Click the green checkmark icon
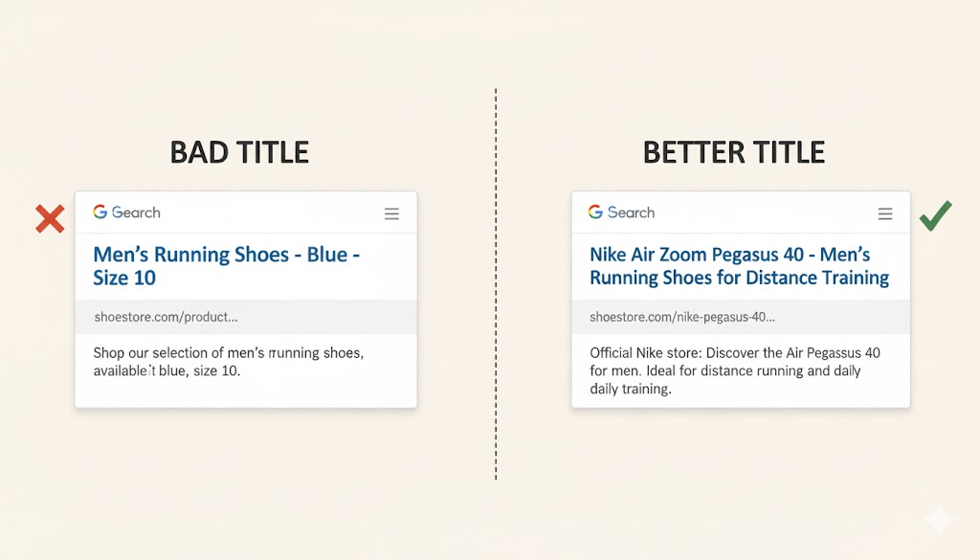The width and height of the screenshot is (980, 560). [x=934, y=216]
